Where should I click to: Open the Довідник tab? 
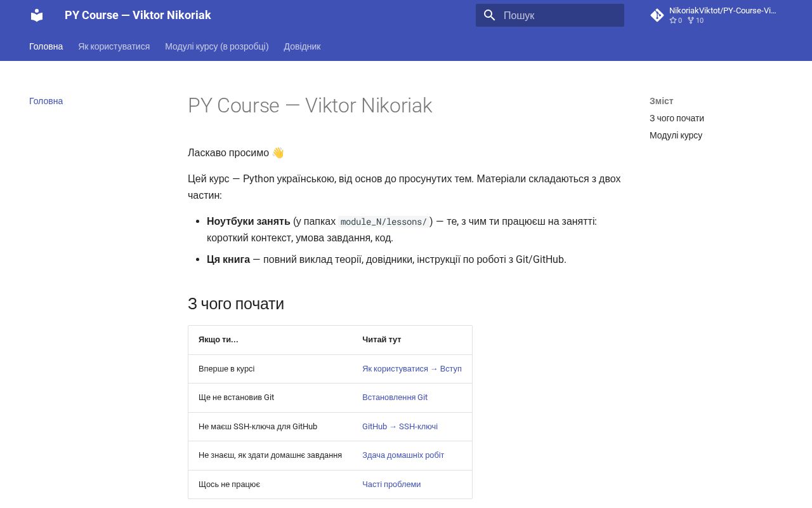[302, 46]
